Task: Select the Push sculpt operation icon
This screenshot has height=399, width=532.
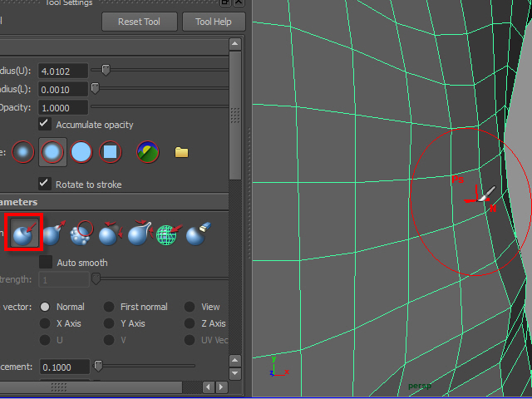Action: pos(24,234)
